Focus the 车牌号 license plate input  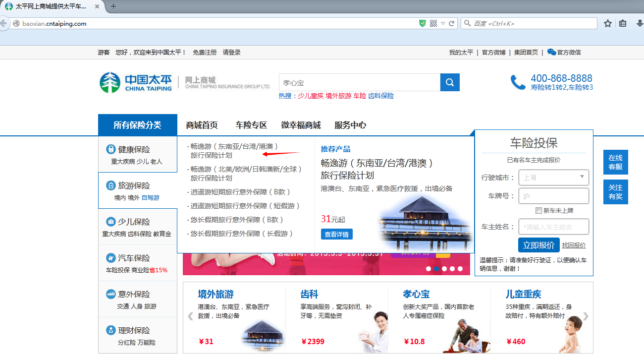point(554,196)
